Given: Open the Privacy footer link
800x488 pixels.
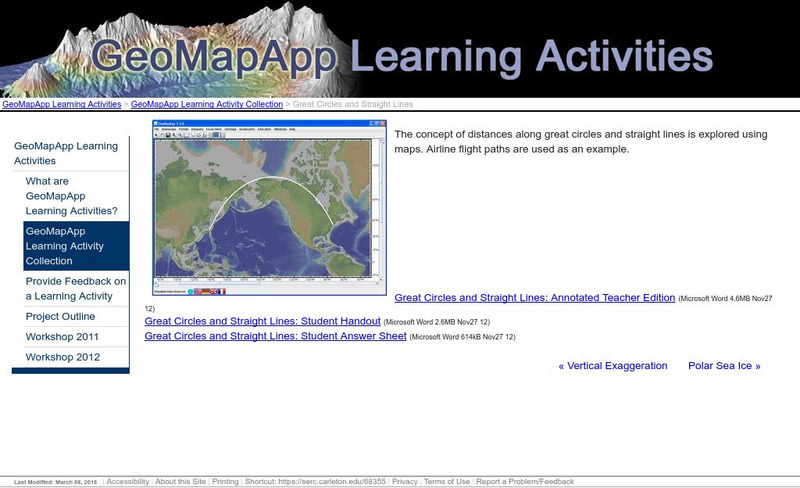Looking at the screenshot, I should coord(405,481).
